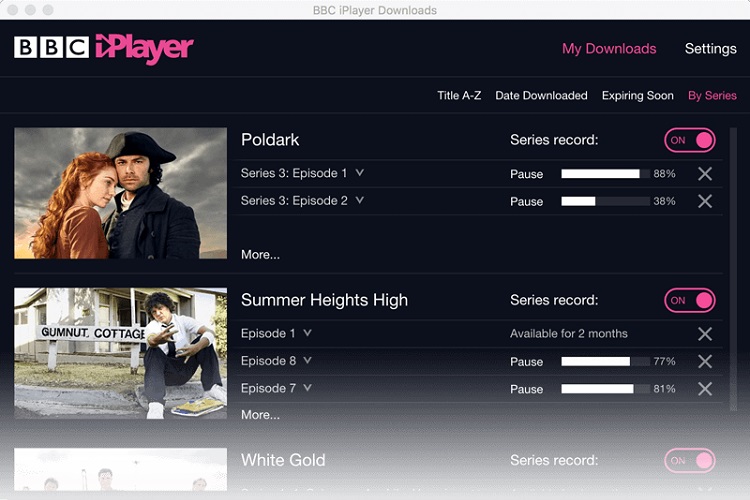
Task: Open the Settings tab
Action: (710, 49)
